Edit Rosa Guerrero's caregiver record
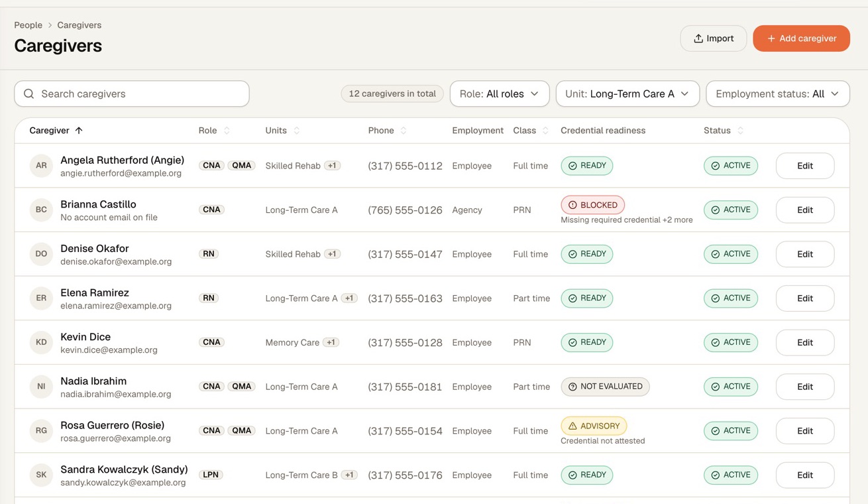 click(x=805, y=431)
